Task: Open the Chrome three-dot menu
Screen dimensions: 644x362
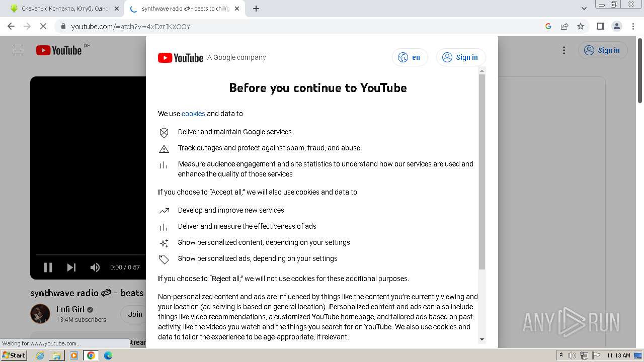Action: click(x=633, y=26)
